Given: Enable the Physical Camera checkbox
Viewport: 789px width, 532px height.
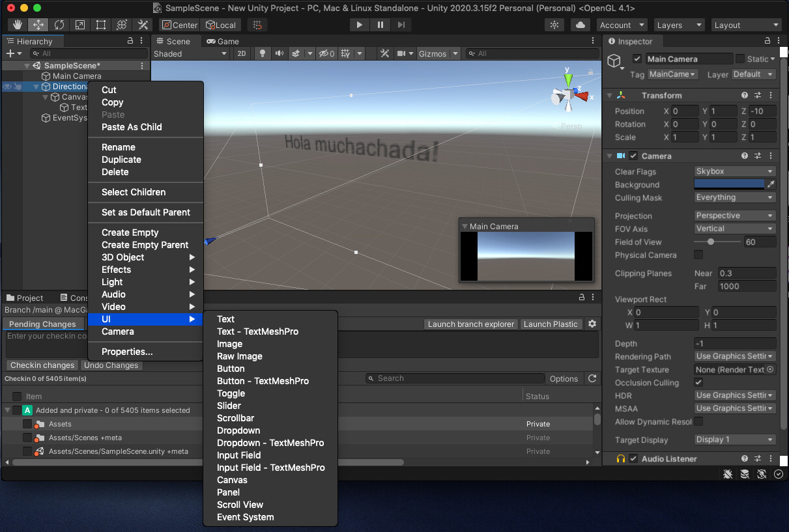Looking at the screenshot, I should (698, 255).
